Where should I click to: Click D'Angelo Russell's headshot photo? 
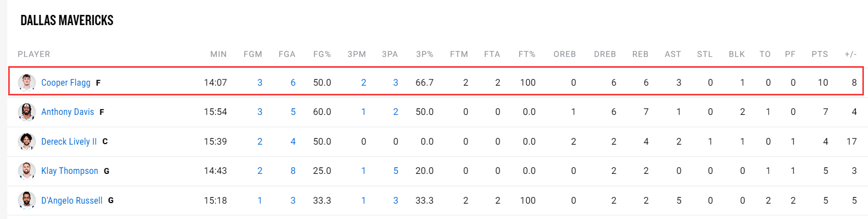pyautogui.click(x=27, y=200)
